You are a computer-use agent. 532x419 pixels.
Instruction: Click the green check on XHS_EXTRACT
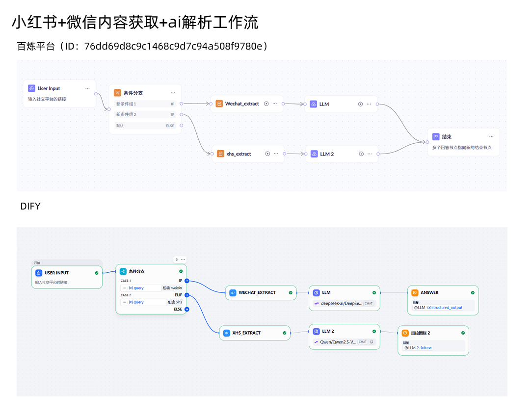coord(284,333)
